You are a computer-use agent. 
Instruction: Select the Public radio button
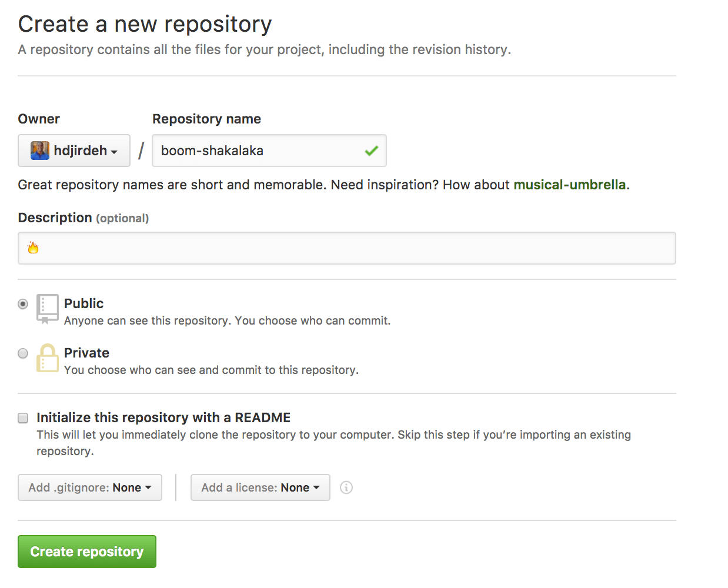click(23, 304)
